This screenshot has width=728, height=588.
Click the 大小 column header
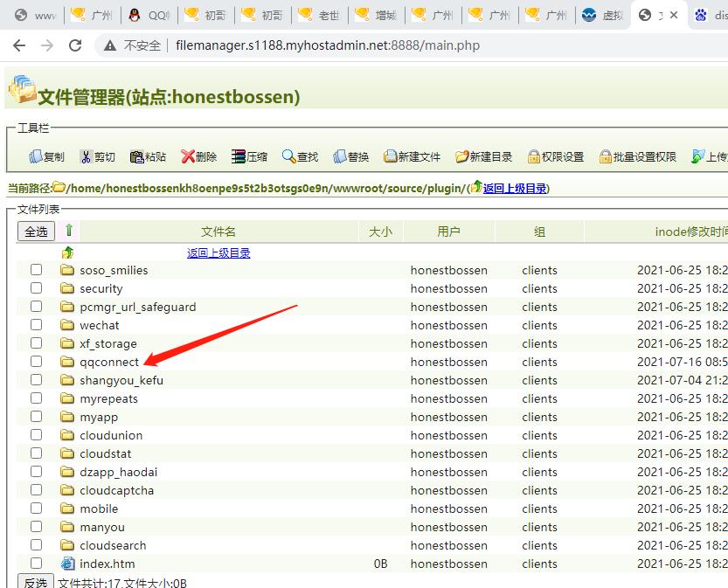(381, 232)
